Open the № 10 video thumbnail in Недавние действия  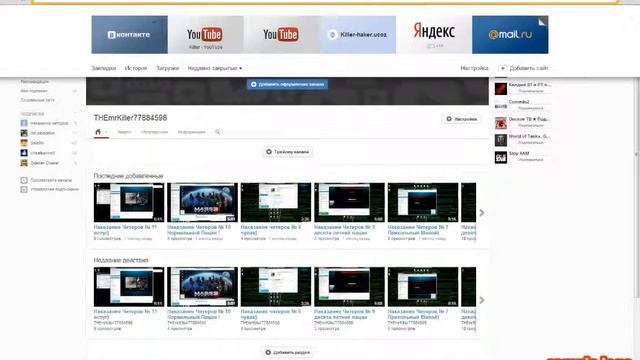tap(202, 287)
